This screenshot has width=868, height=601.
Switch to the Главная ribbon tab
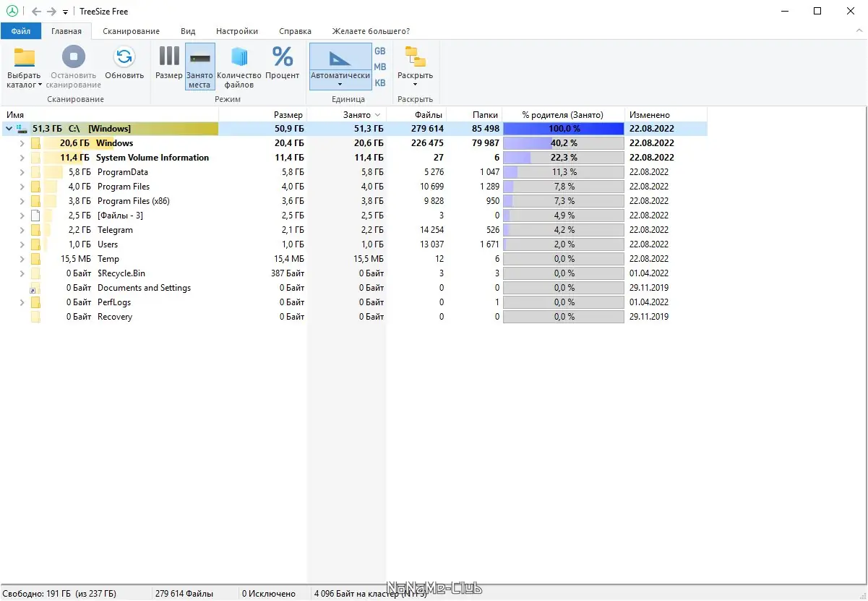coord(66,31)
